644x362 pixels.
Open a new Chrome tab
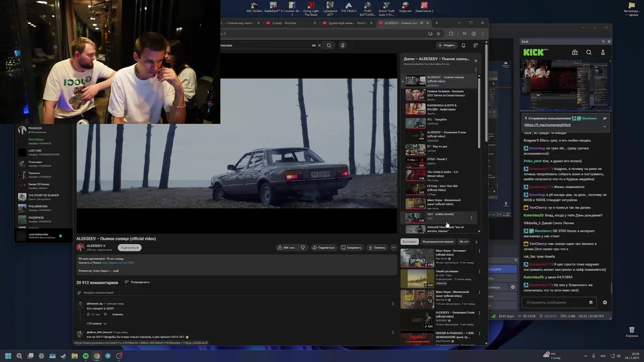(x=436, y=23)
